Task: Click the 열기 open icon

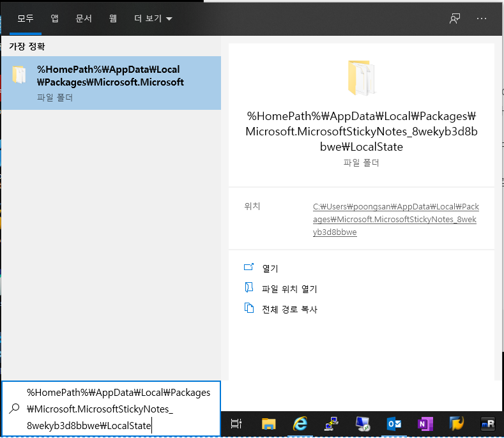Action: click(248, 267)
